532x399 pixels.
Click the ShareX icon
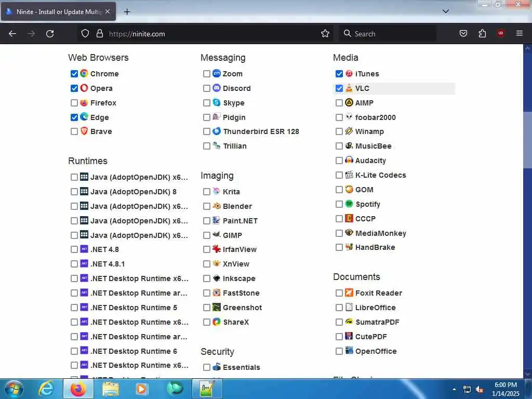click(217, 322)
